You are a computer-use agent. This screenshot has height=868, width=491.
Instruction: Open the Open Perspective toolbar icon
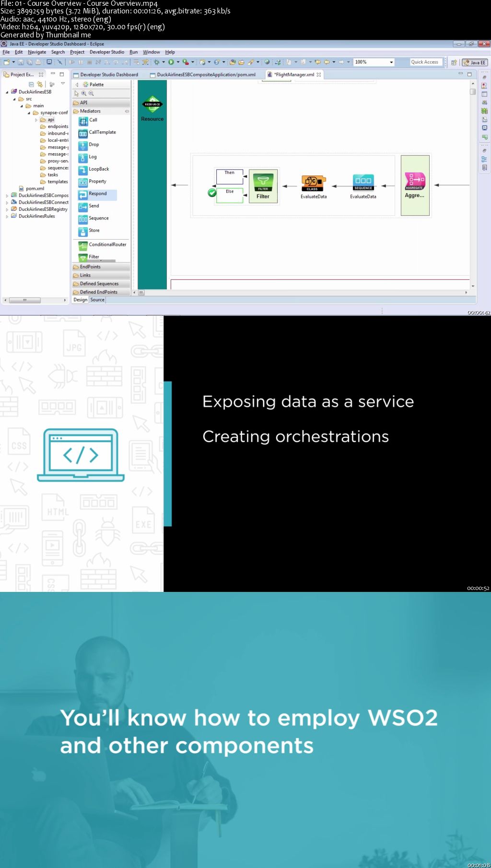[x=454, y=62]
